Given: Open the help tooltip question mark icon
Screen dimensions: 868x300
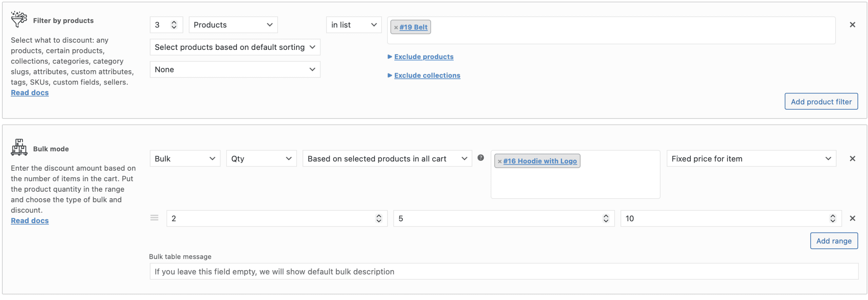Looking at the screenshot, I should point(481,157).
